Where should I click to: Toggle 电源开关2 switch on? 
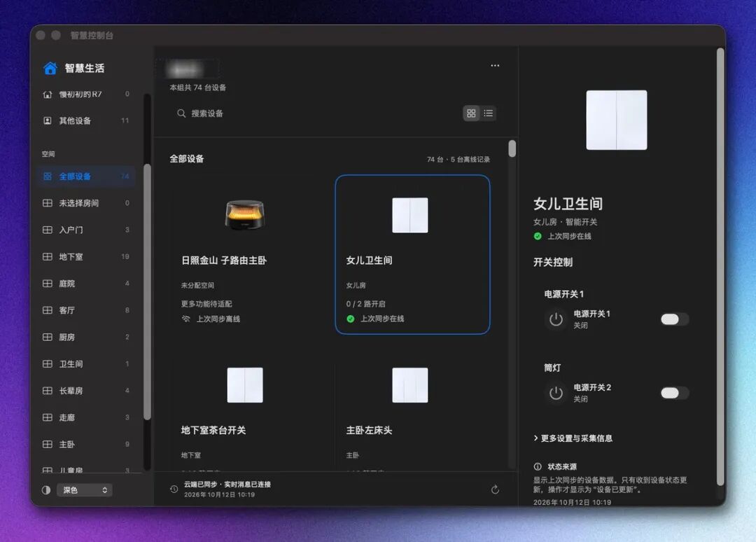coord(675,393)
